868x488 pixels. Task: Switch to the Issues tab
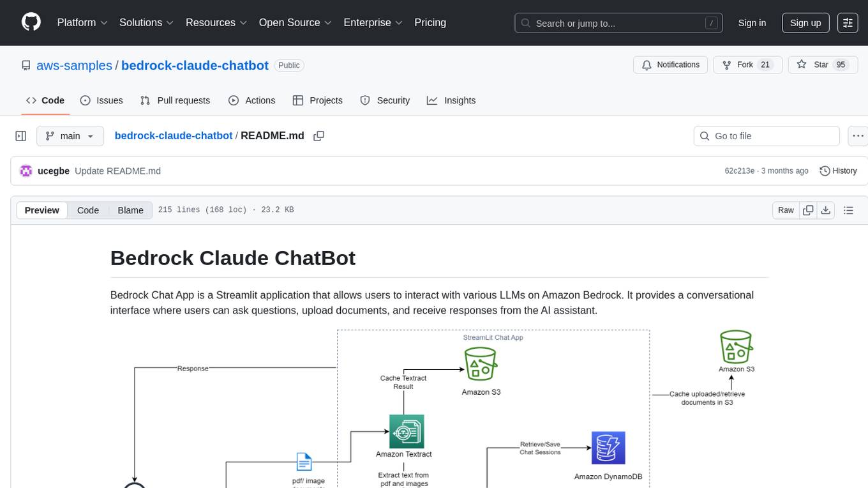pyautogui.click(x=101, y=100)
